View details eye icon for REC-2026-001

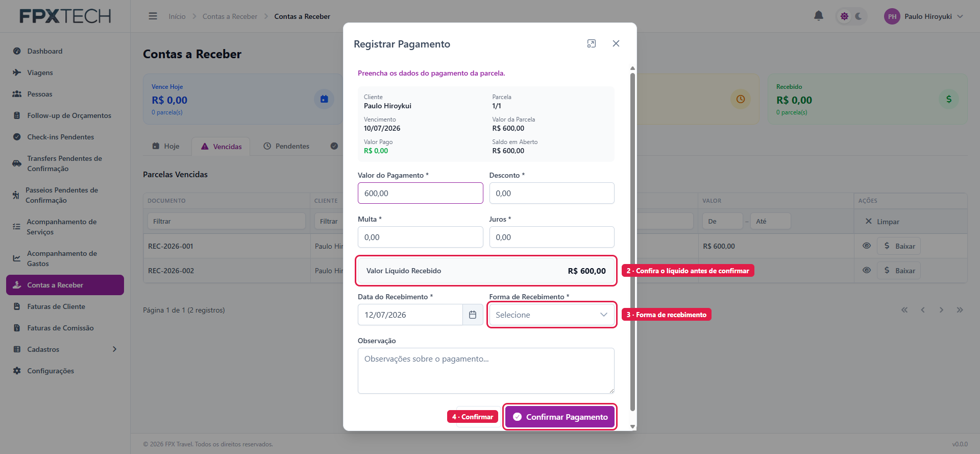(x=867, y=246)
